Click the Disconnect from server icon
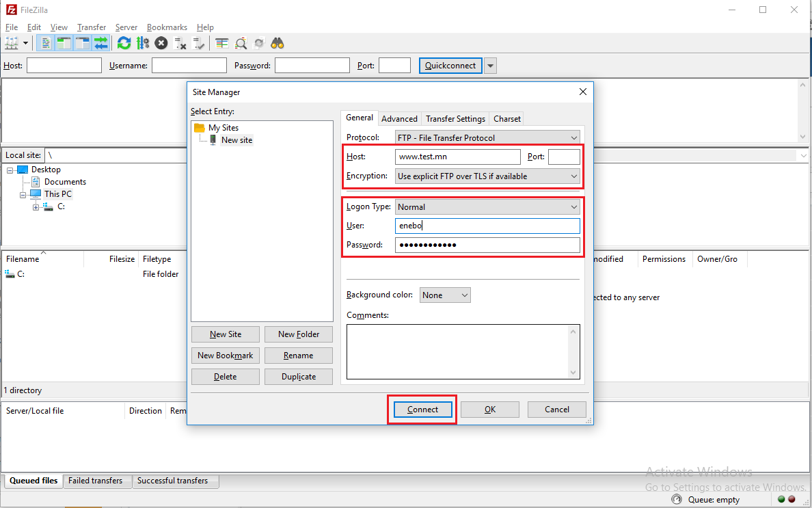This screenshot has width=812, height=508. point(180,44)
